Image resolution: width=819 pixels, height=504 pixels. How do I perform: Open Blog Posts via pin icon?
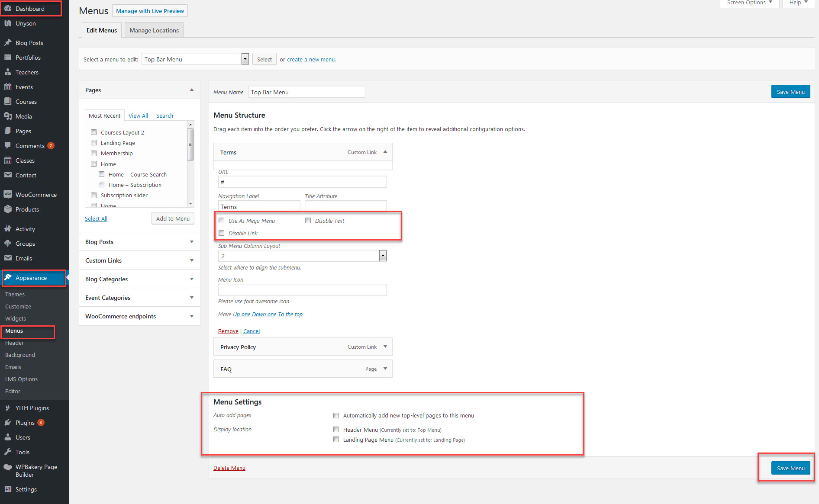(x=8, y=43)
